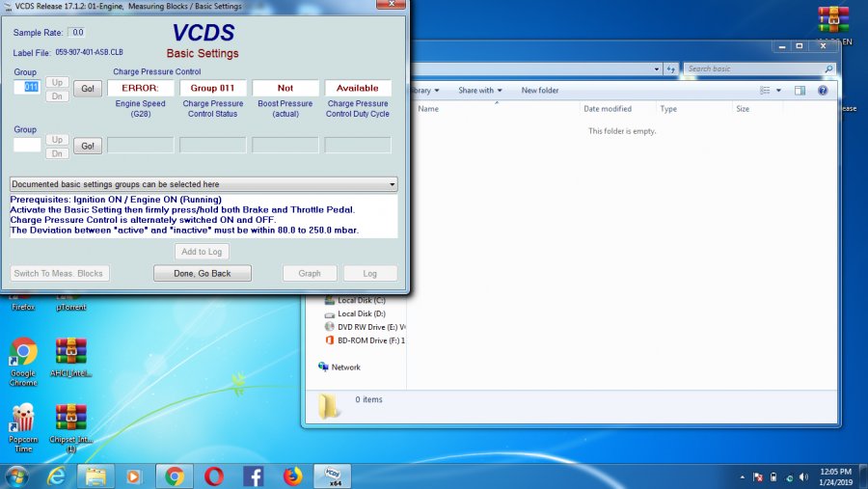Select the VCDS x64 taskbar button
868x489 pixels.
(333, 475)
